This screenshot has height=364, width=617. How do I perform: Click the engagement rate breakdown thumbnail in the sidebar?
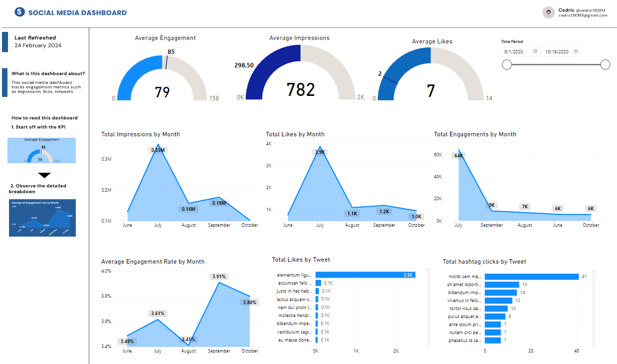point(42,218)
